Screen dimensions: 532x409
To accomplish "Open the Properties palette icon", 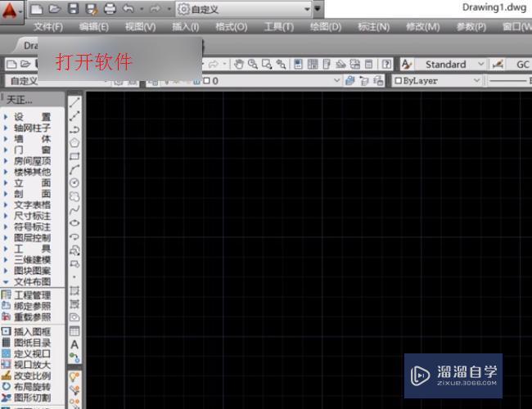I will point(298,64).
